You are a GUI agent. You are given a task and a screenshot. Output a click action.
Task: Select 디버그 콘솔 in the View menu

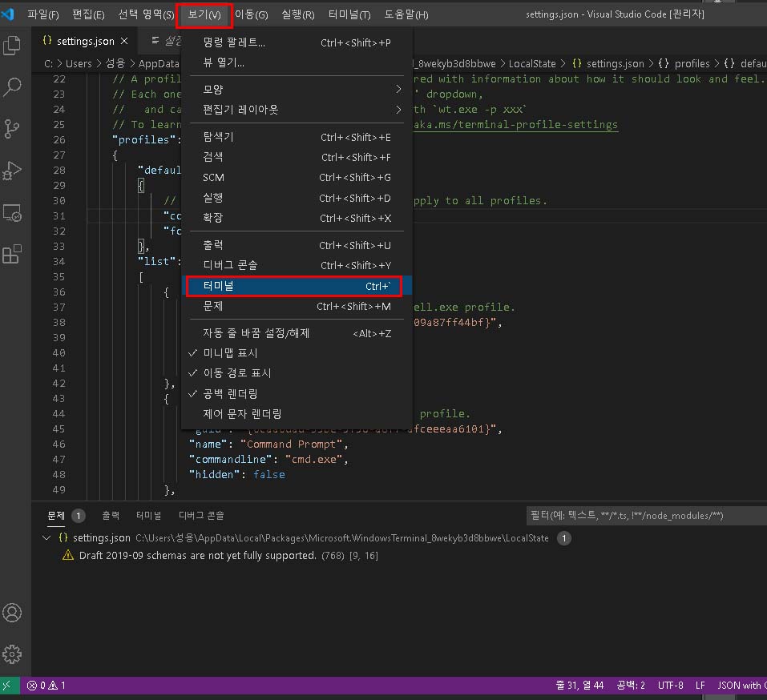(297, 265)
